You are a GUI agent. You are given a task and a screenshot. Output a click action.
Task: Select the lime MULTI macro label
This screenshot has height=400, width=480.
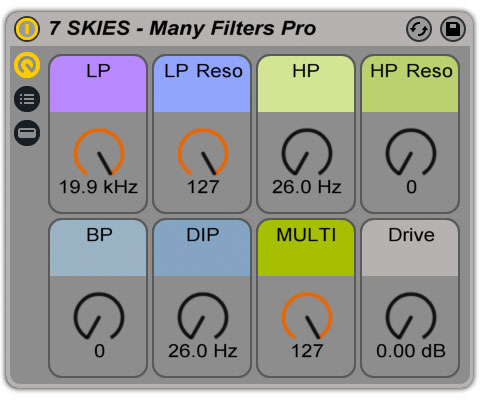tap(306, 248)
